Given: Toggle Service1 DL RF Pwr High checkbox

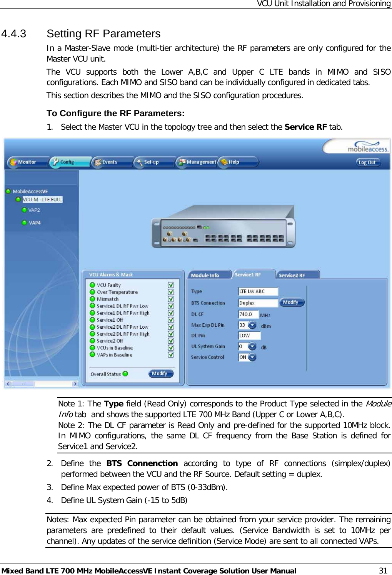Looking at the screenshot, I should coord(171,313).
